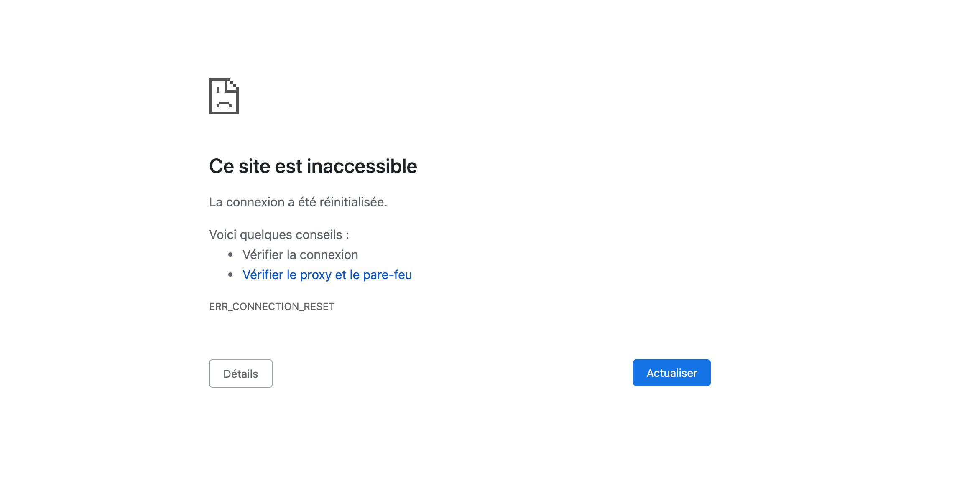Click 'La connexion a été réinitialisée.' message

[298, 202]
